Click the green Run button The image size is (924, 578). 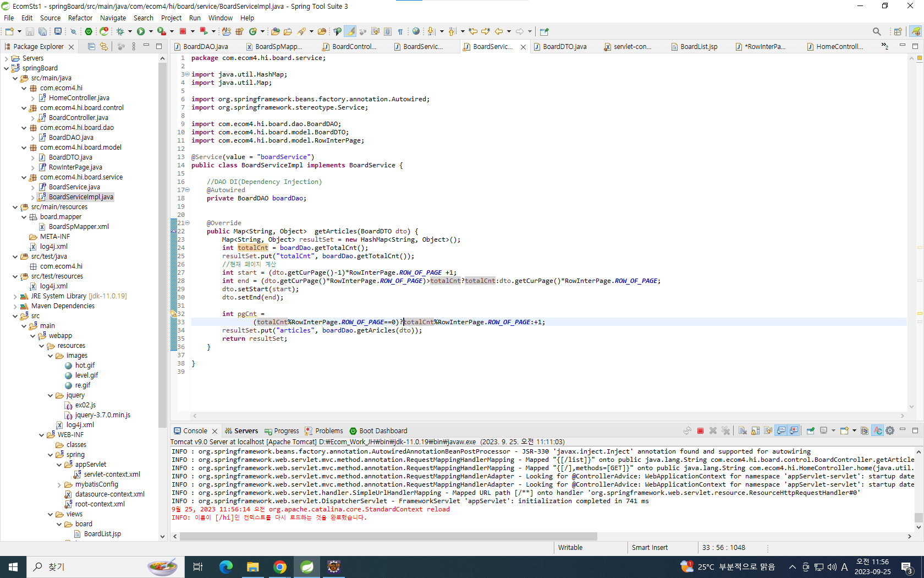141,31
